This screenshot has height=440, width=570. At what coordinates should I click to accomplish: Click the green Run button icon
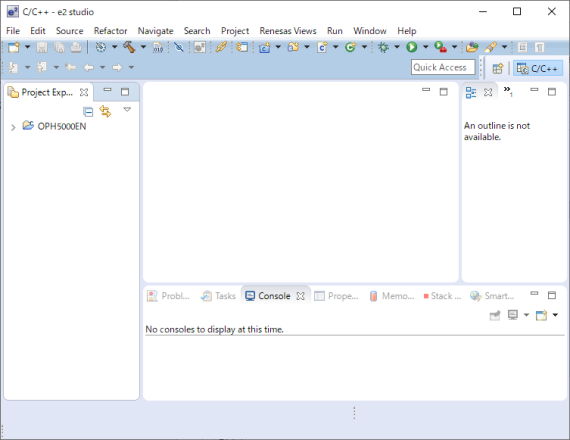(412, 47)
